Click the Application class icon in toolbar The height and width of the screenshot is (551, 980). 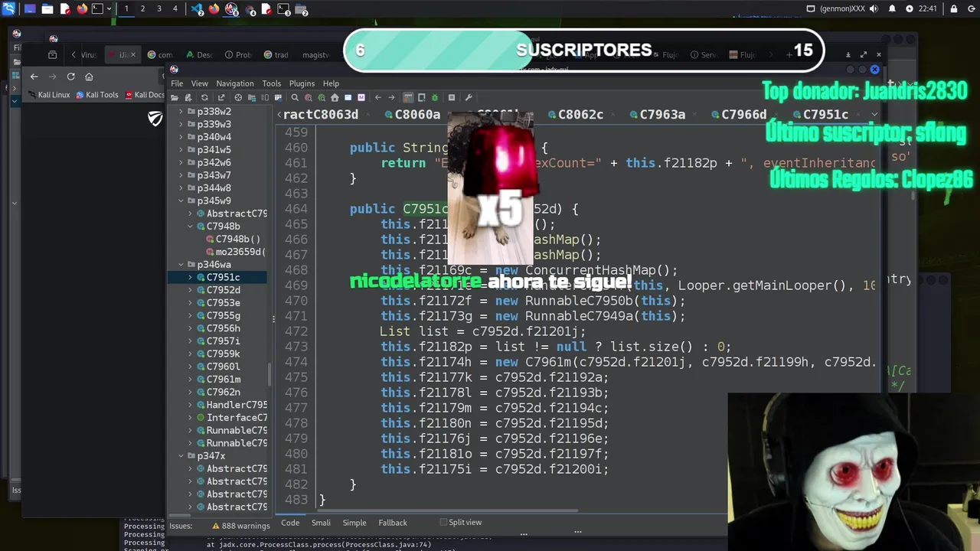348,97
